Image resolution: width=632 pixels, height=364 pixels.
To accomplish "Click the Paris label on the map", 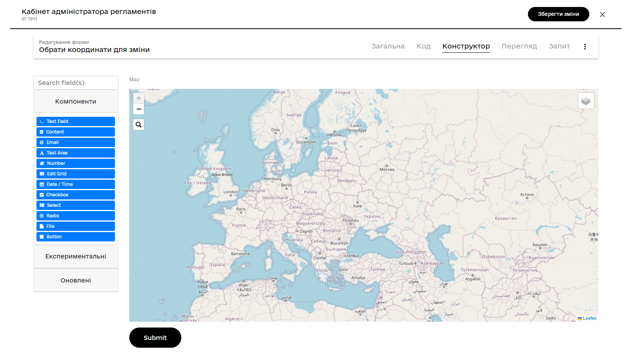I will pos(241,209).
